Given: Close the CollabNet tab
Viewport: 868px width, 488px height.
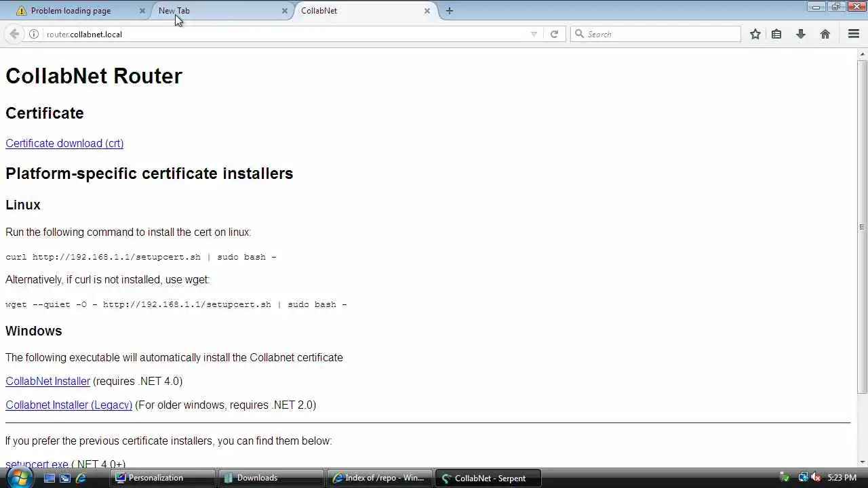Looking at the screenshot, I should pyautogui.click(x=427, y=11).
